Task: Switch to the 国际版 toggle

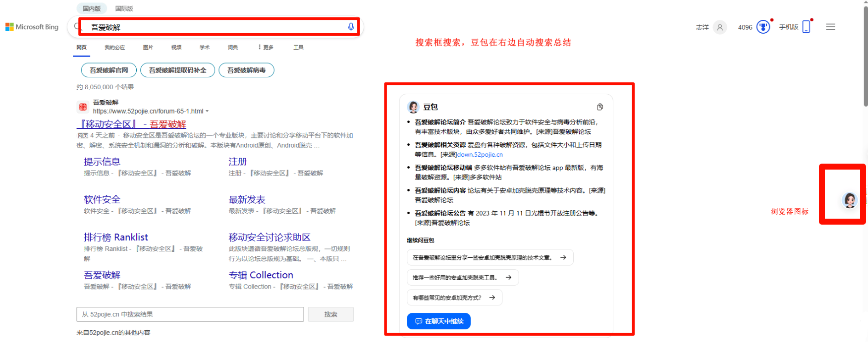Action: tap(124, 8)
